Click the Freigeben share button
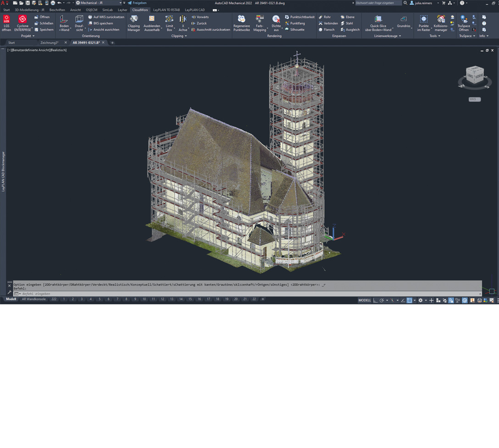This screenshot has width=499, height=448. click(x=137, y=3)
